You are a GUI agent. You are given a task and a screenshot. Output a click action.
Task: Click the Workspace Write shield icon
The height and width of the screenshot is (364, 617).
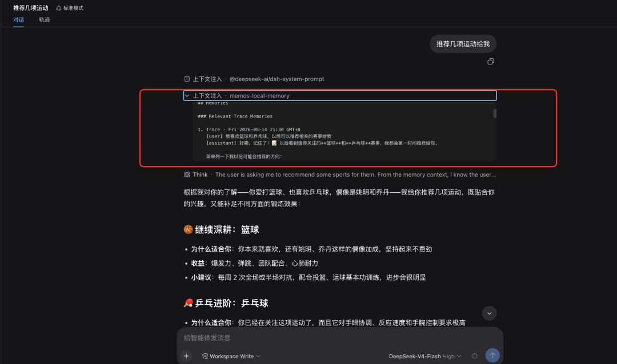(x=205, y=356)
